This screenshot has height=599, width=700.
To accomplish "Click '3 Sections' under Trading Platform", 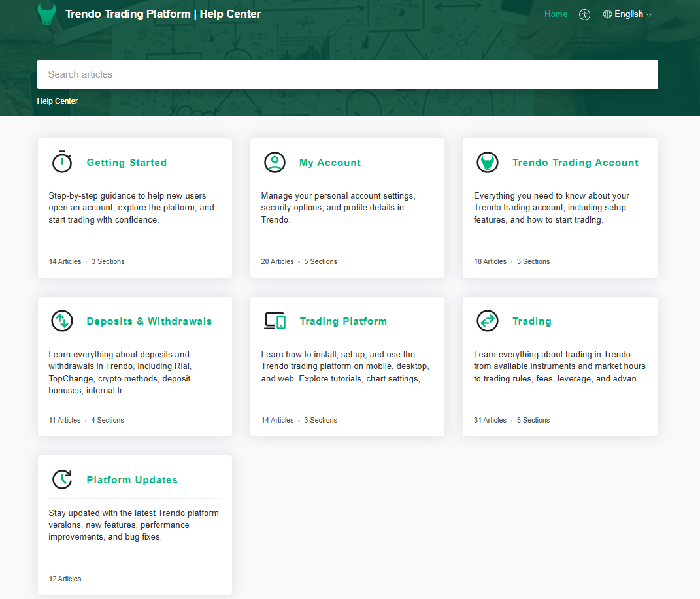I will point(320,420).
